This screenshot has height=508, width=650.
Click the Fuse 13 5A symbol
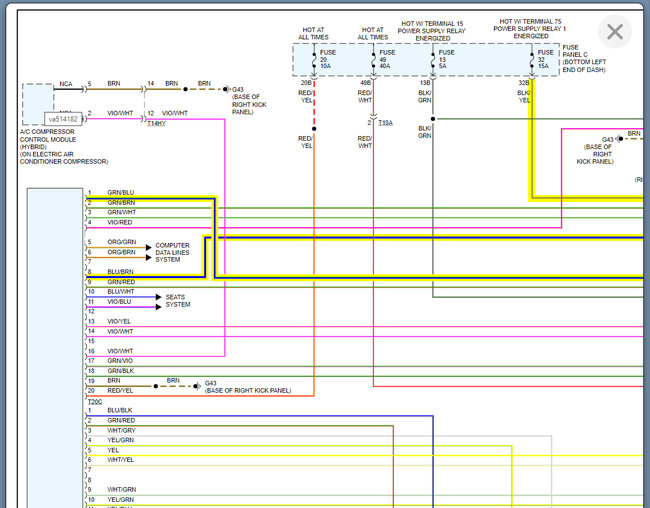click(432, 59)
